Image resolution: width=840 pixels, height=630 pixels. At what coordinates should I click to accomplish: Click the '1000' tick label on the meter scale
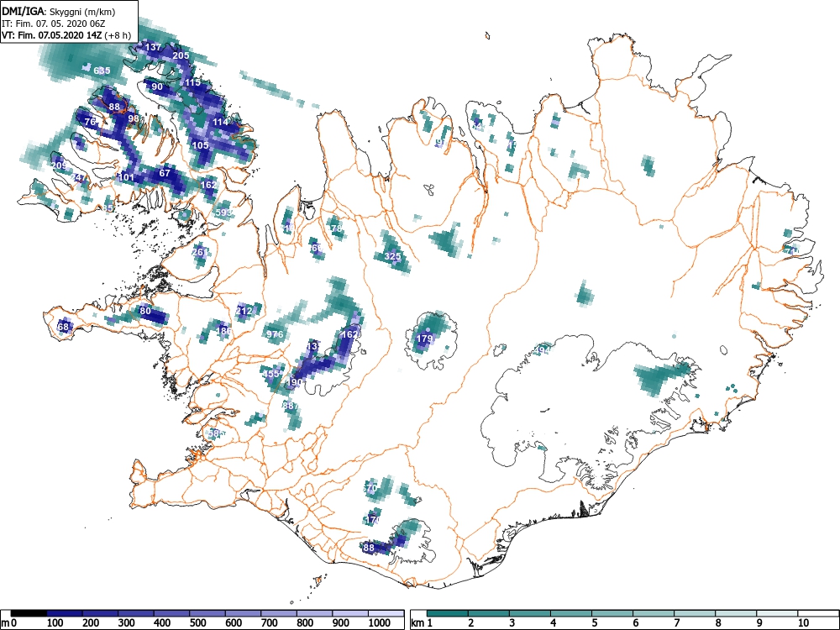380,623
